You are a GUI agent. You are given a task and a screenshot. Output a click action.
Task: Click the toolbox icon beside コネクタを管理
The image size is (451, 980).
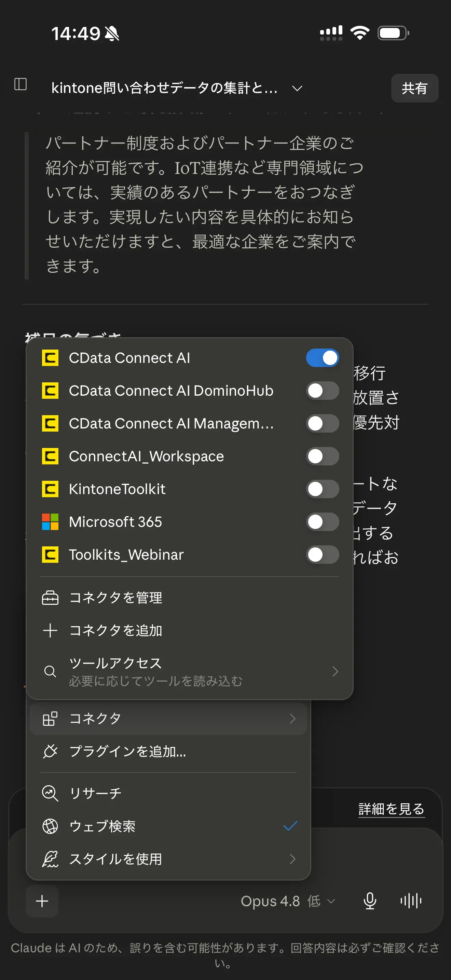[x=50, y=598]
